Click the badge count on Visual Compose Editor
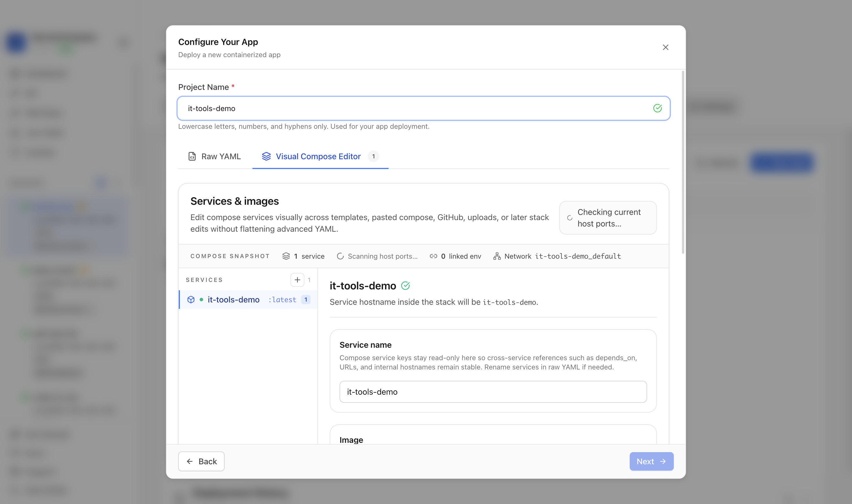 [373, 156]
